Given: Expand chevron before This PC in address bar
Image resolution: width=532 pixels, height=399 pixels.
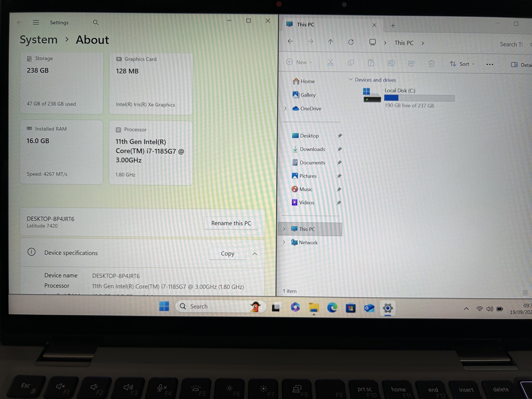Looking at the screenshot, I should pyautogui.click(x=385, y=43).
